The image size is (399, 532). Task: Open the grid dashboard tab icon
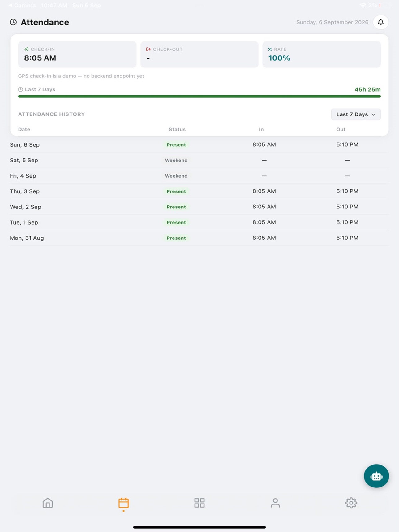[199, 503]
